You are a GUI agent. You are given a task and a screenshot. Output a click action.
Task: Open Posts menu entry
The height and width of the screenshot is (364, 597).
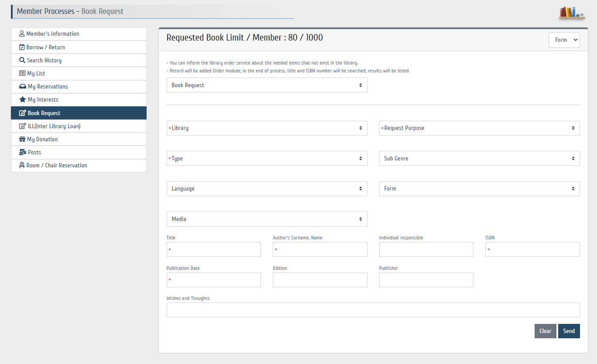pyautogui.click(x=79, y=152)
